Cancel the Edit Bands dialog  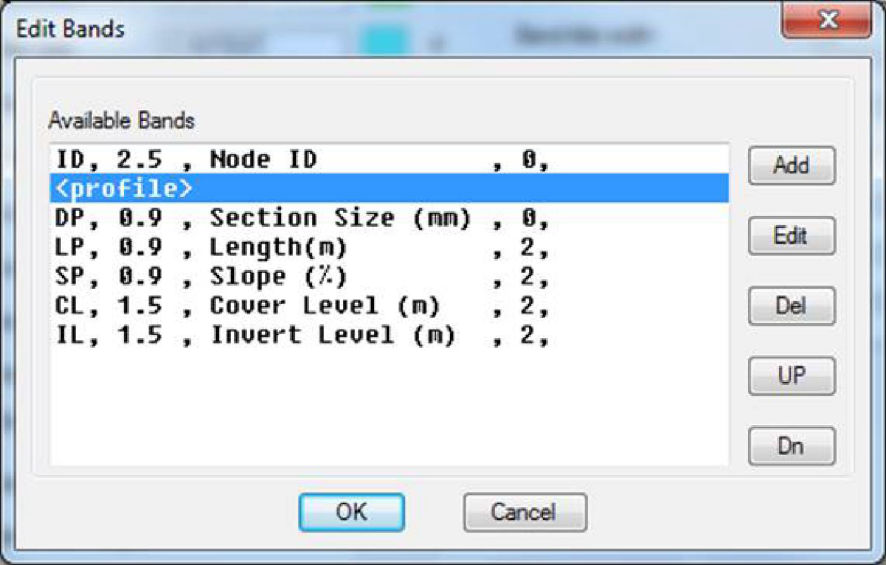coord(524,512)
